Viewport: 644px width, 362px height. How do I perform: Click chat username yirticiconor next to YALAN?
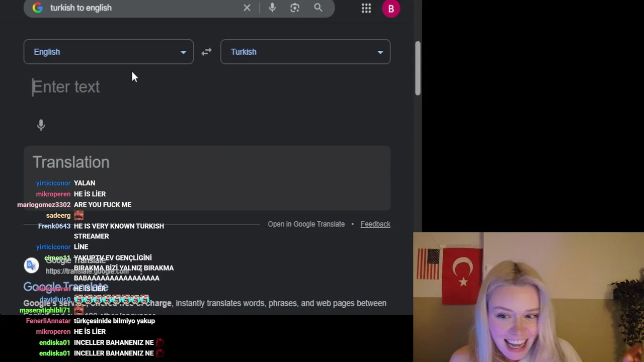point(53,183)
